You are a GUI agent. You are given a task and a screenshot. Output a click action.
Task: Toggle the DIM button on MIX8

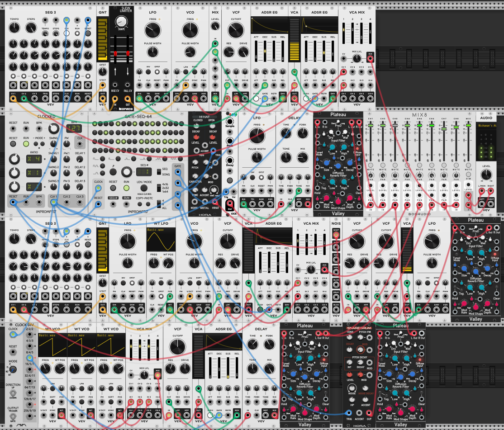468,175
